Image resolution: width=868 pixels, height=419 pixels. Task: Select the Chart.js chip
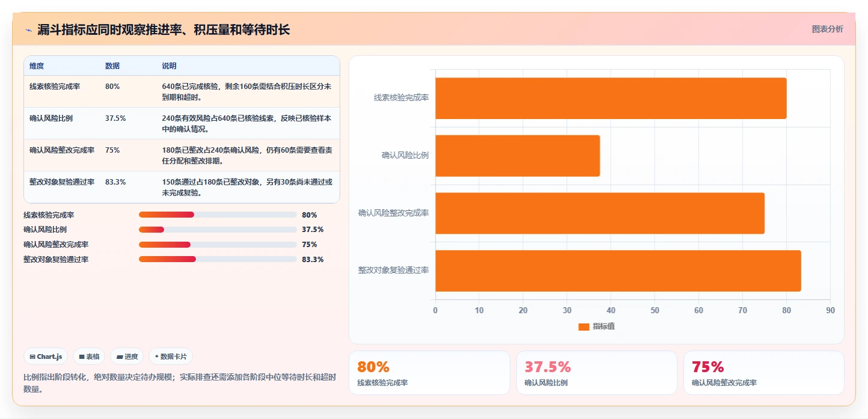click(x=46, y=356)
